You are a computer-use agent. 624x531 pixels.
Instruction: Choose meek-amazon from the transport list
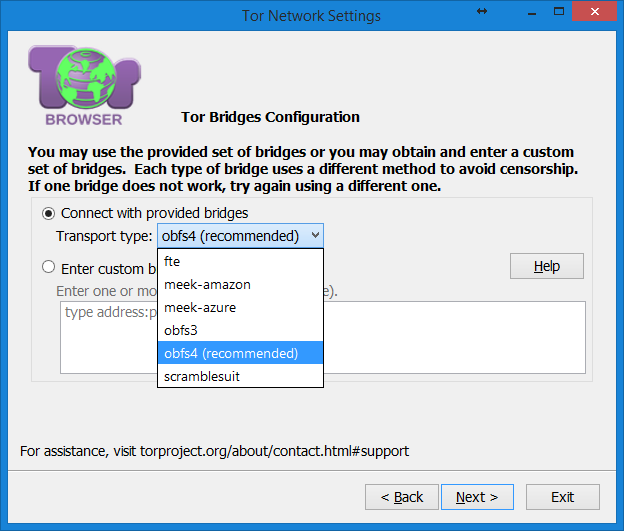[240, 285]
